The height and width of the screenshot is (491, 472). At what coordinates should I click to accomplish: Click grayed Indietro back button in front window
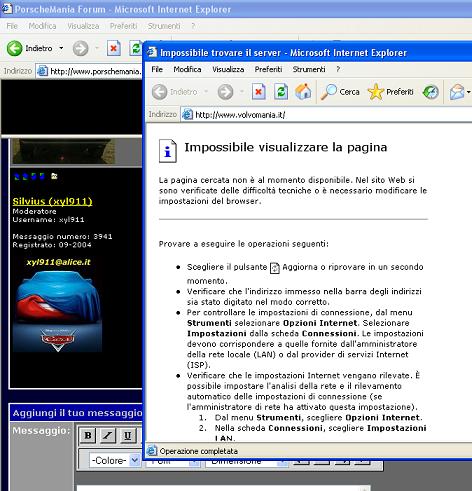pyautogui.click(x=174, y=92)
